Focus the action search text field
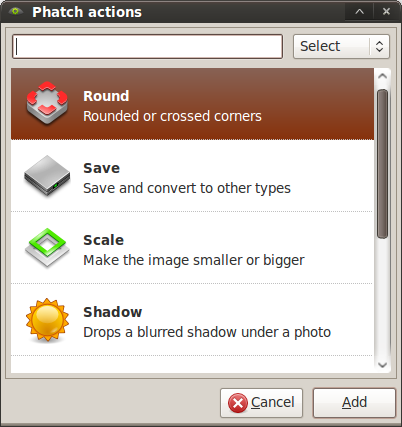The image size is (402, 427). (x=148, y=47)
